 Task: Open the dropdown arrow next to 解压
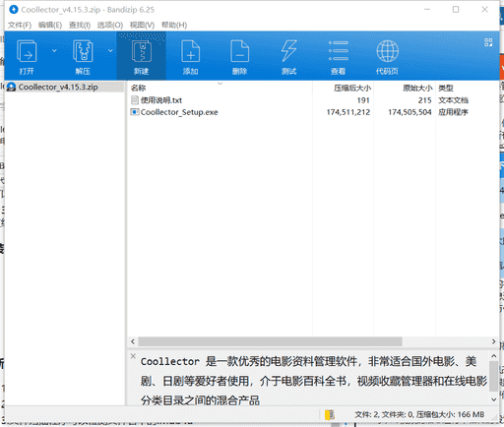110,50
